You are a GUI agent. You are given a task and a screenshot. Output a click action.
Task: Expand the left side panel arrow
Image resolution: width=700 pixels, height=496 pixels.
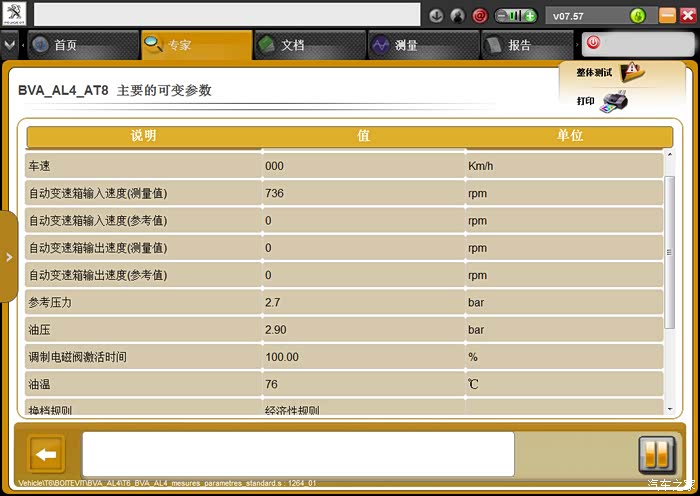point(9,257)
